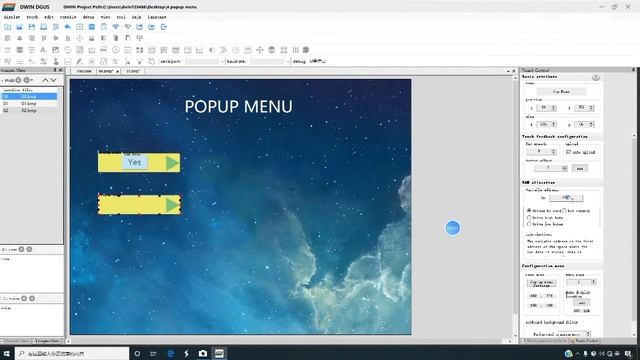Click set button under menu display location
This screenshot has width=640, height=360.
pos(582,303)
